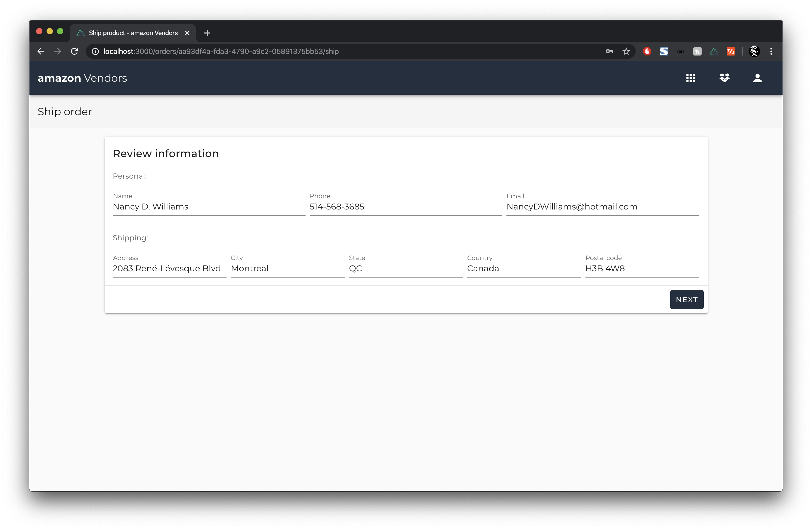Click the site info icon in address bar
812x530 pixels.
click(95, 51)
